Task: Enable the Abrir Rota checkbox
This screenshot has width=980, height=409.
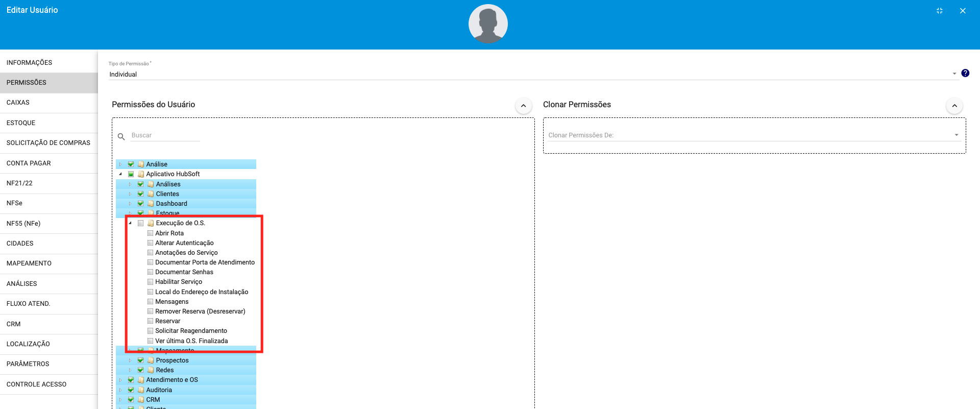Action: 151,233
